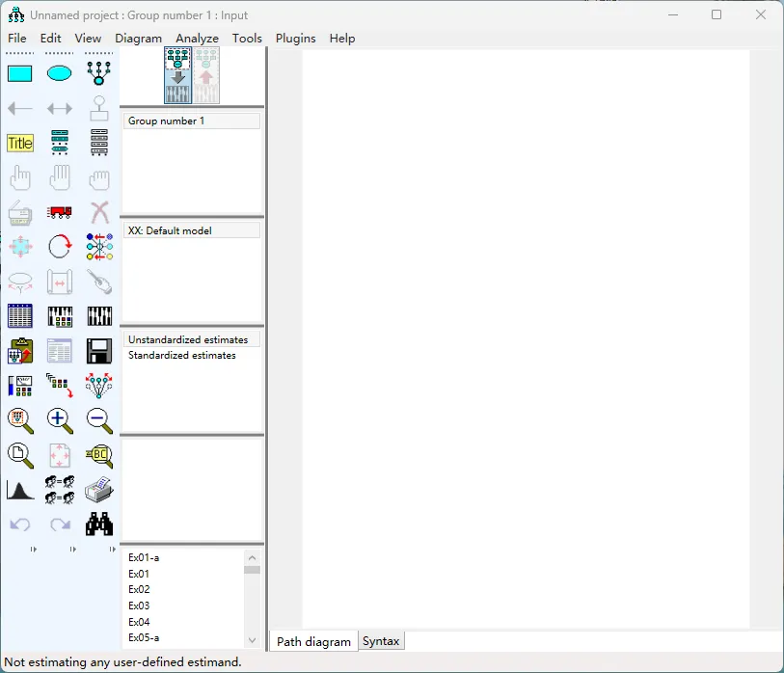Open the Analyze menu

(x=197, y=39)
